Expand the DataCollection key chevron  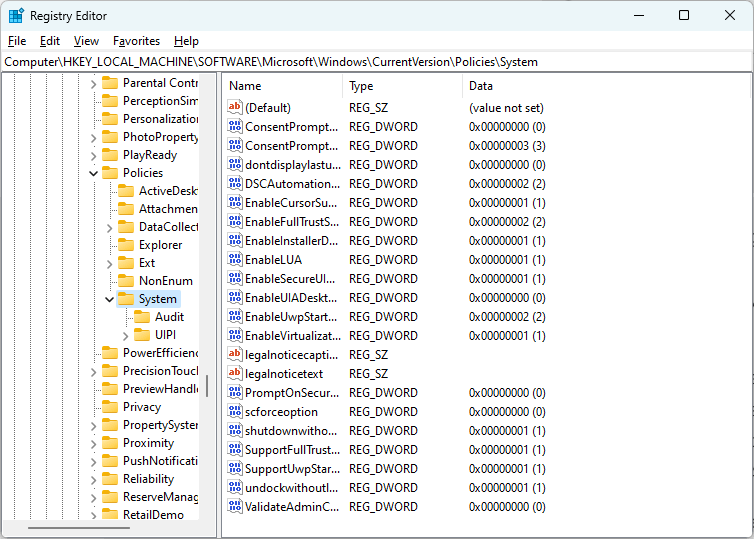pos(109,227)
